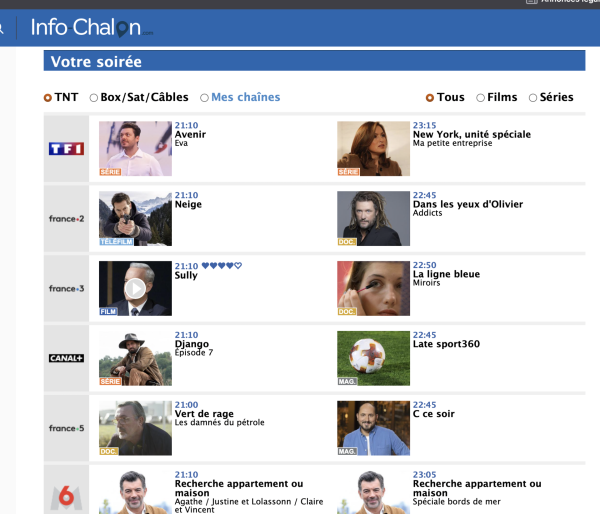Viewport: 600px width, 514px height.
Task: Play the Sully film preview
Action: pos(135,288)
